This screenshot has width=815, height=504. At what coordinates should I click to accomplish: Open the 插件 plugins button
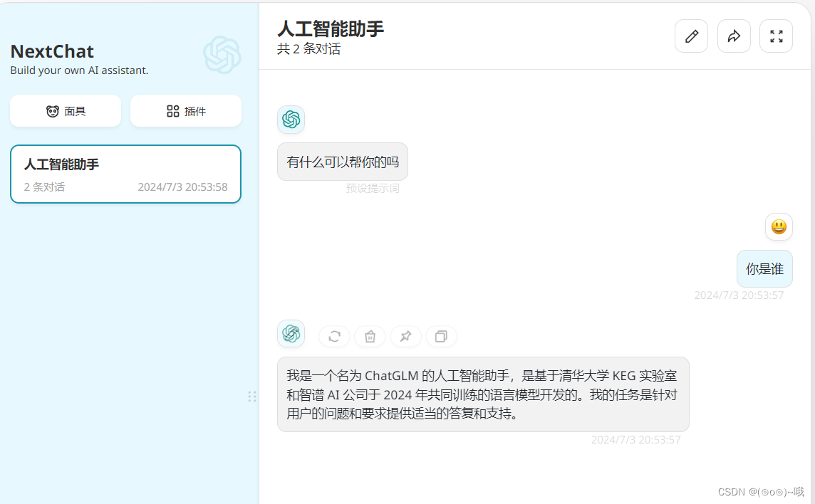[x=186, y=110]
